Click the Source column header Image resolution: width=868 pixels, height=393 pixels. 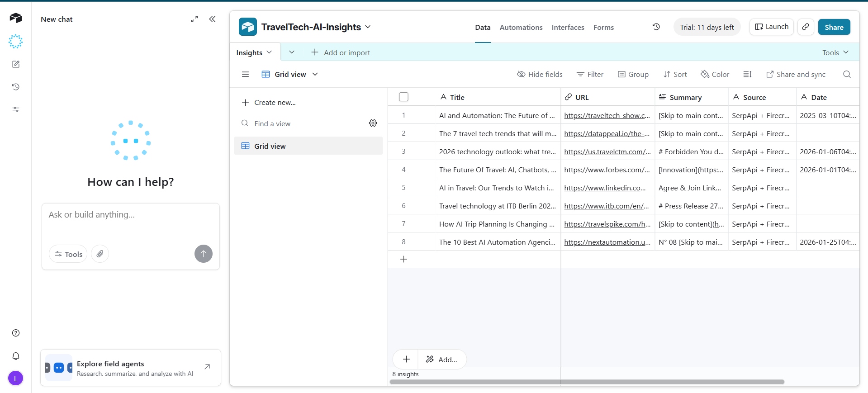pos(763,97)
